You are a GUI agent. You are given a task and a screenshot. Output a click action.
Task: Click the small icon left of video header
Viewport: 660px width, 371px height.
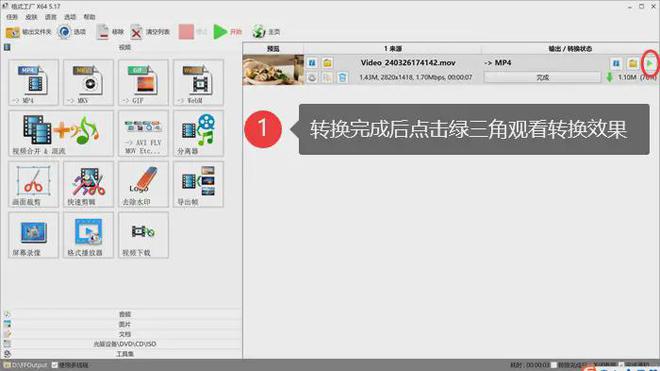click(x=7, y=48)
